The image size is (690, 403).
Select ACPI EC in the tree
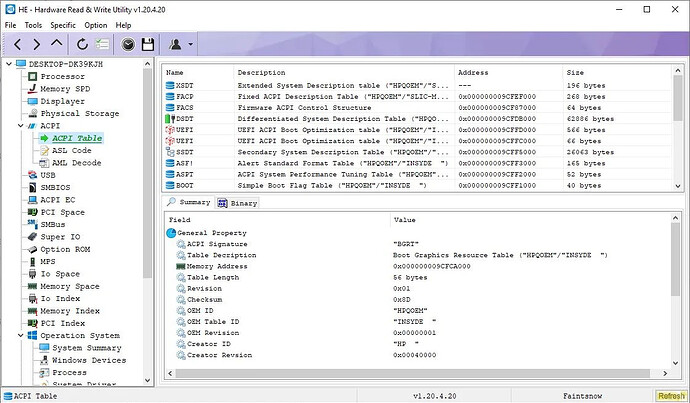pyautogui.click(x=58, y=200)
